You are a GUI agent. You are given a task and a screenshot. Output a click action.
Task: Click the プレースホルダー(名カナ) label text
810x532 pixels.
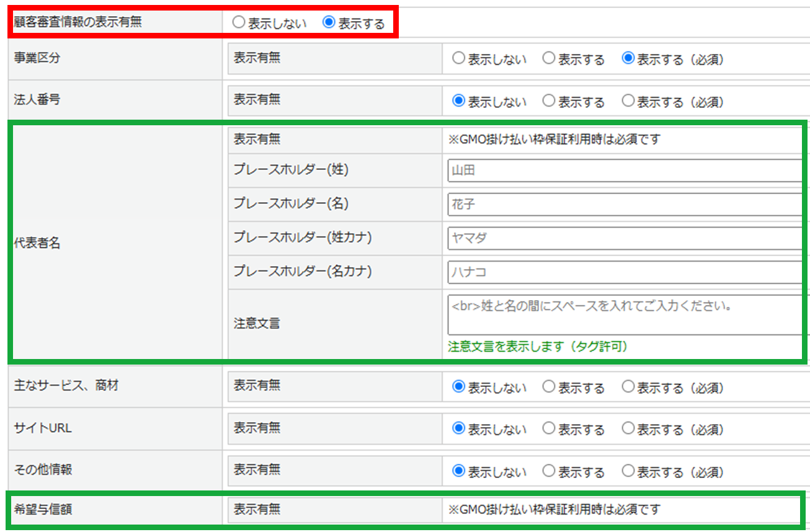point(303,271)
